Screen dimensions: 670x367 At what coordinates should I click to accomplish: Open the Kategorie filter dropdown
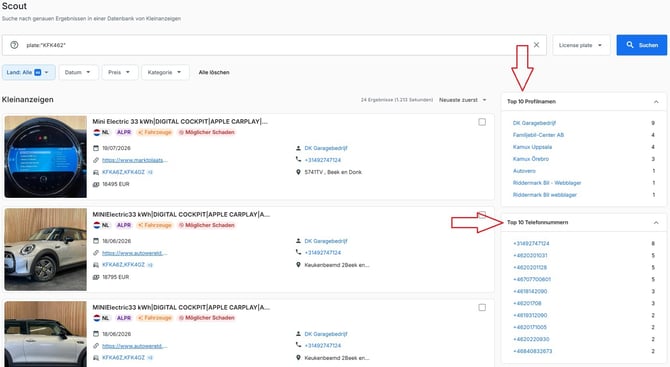pos(165,72)
